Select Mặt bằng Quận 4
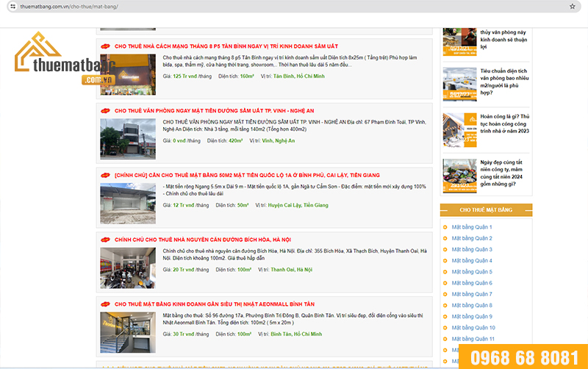 472,261
